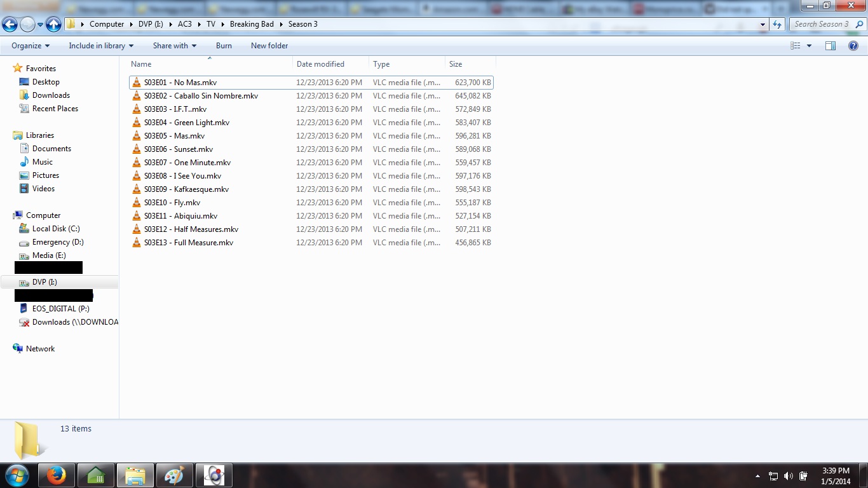Click the Forward navigation arrow button
The width and height of the screenshot is (868, 488).
click(x=27, y=25)
